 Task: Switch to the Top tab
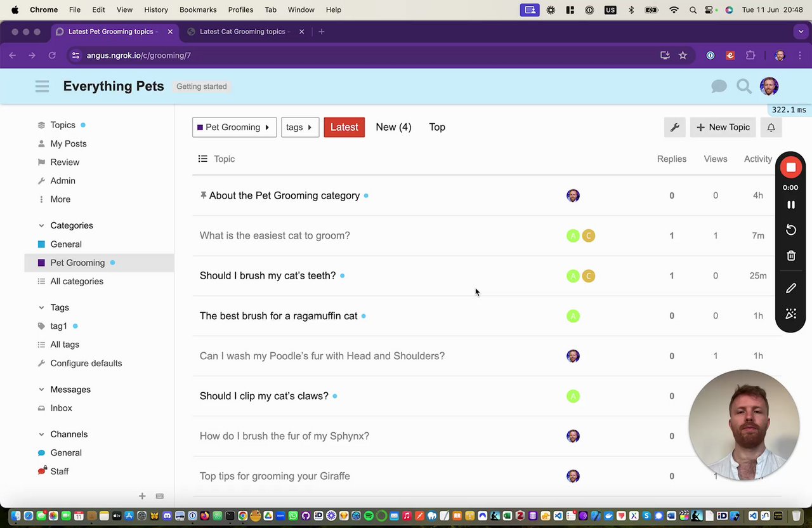(x=437, y=127)
